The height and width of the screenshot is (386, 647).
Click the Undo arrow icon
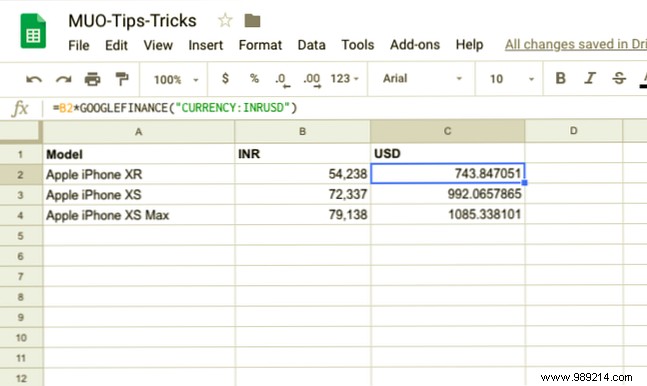[34, 79]
